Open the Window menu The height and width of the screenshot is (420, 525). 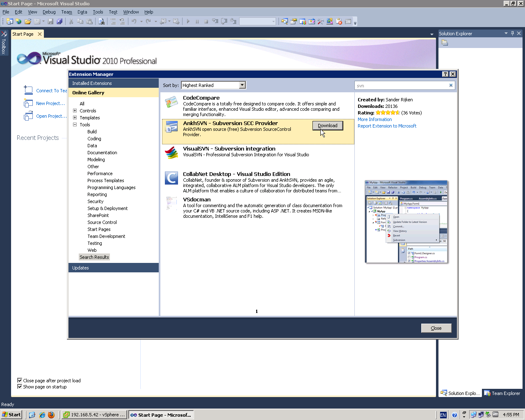[x=131, y=12]
